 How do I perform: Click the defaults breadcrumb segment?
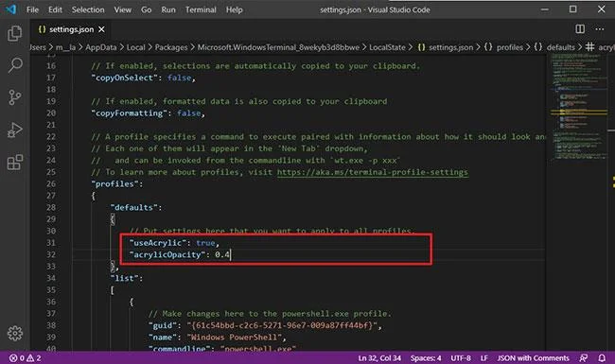point(554,47)
